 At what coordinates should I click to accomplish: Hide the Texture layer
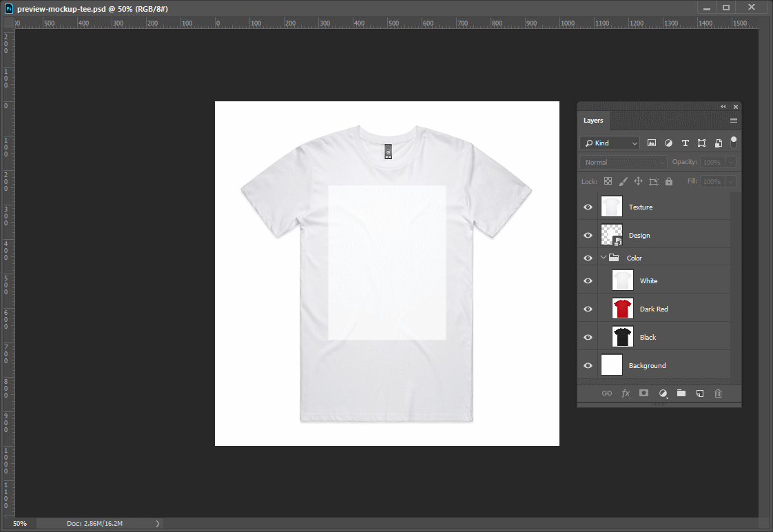tap(588, 207)
